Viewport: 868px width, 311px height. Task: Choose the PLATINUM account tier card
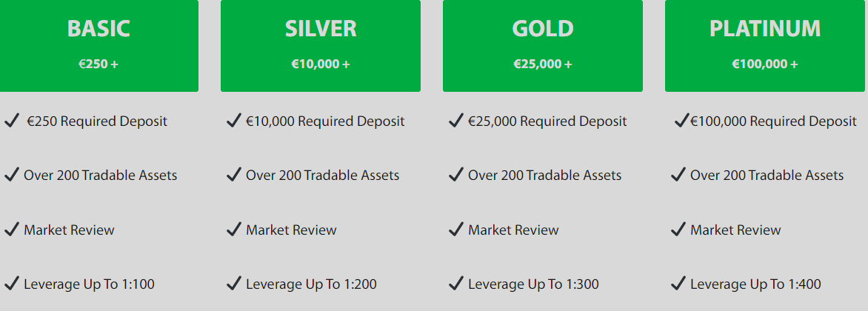(x=765, y=45)
